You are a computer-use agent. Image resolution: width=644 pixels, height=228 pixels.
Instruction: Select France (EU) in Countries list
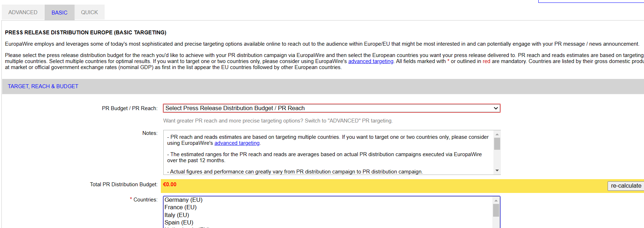(181, 207)
